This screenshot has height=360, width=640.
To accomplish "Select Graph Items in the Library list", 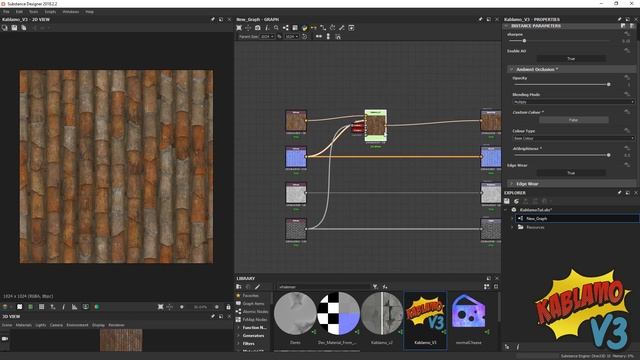I will coord(253,303).
